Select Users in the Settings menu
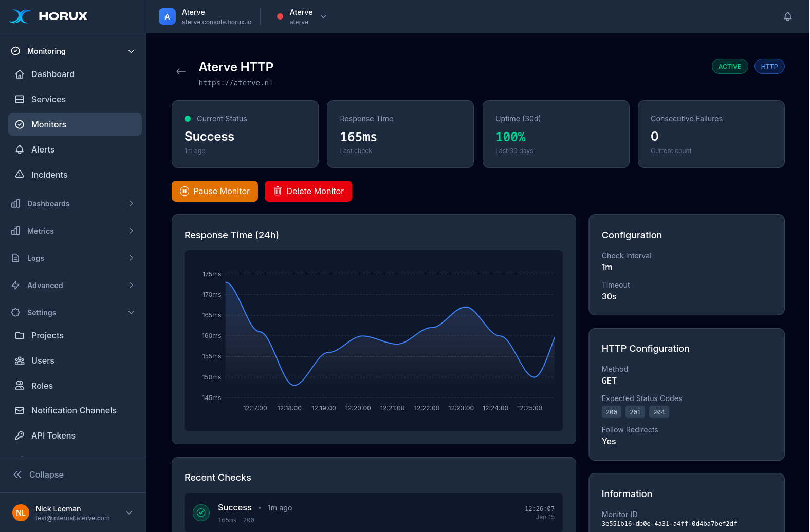This screenshot has height=532, width=810. [x=43, y=360]
